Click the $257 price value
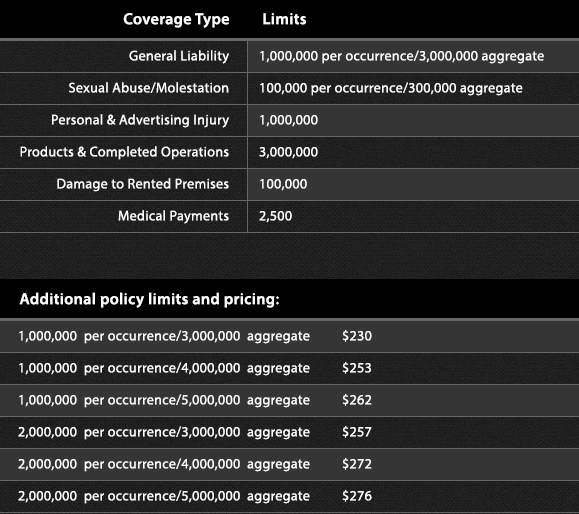579x514 pixels. [357, 432]
